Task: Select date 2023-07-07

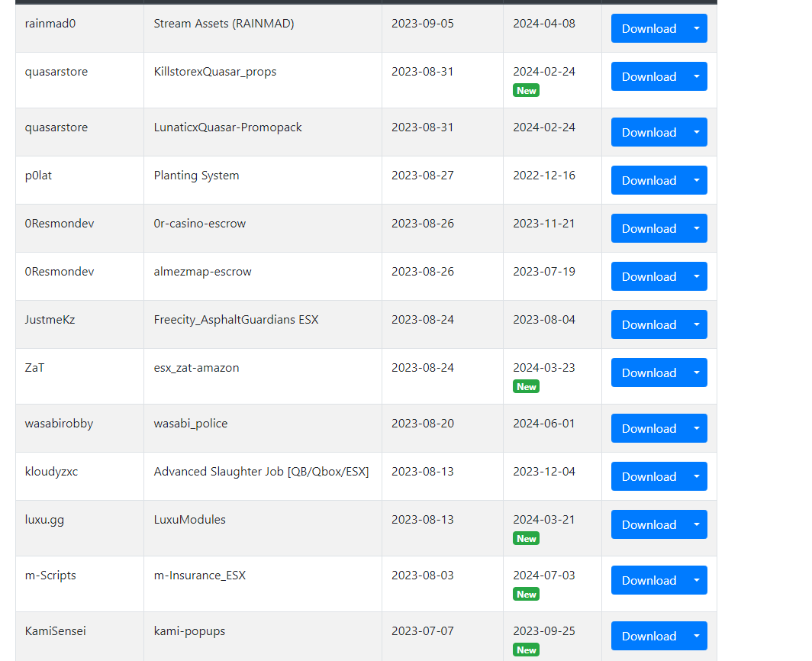Action: [x=423, y=631]
